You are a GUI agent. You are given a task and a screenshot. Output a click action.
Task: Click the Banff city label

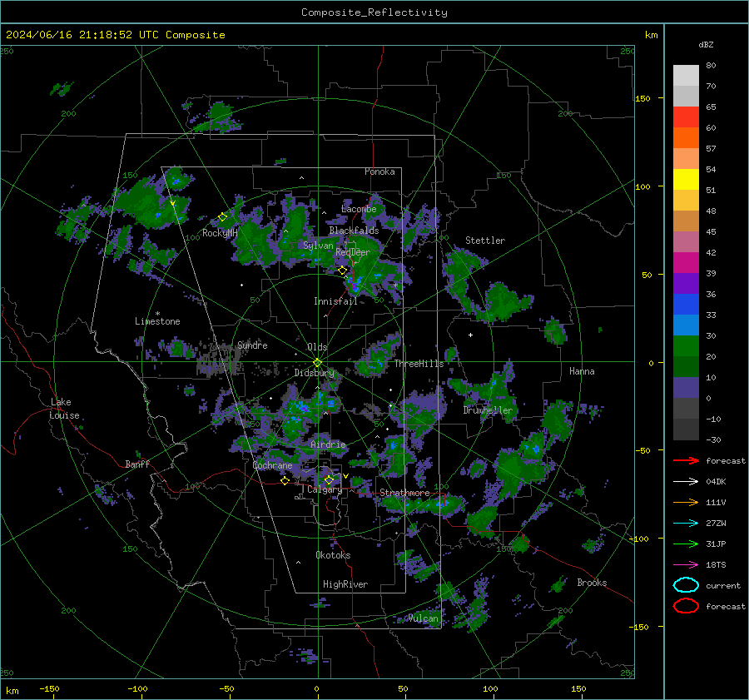pyautogui.click(x=137, y=464)
